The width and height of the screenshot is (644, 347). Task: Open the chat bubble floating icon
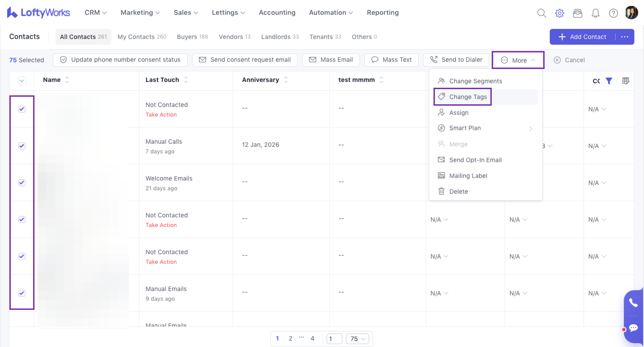[633, 328]
